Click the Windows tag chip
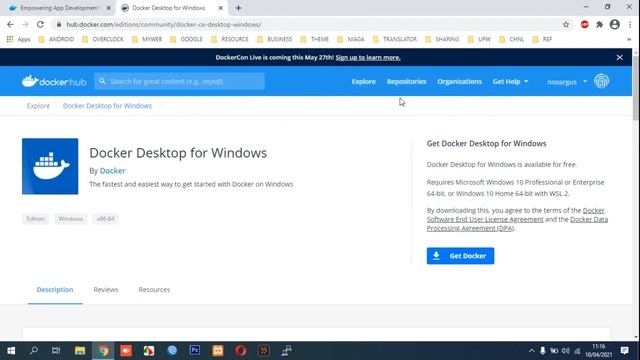This screenshot has height=360, width=640. [71, 219]
